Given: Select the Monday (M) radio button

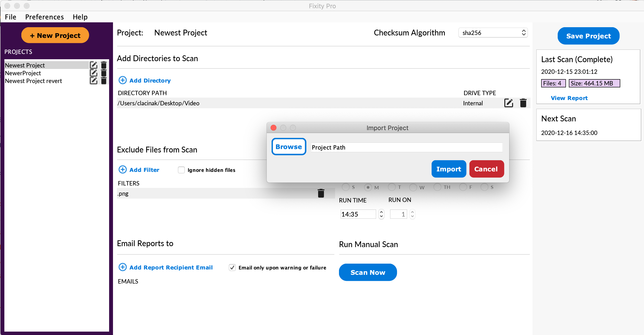Looking at the screenshot, I should (368, 187).
